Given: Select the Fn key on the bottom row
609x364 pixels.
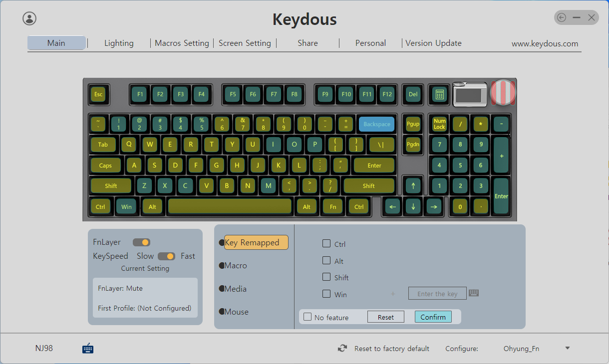Looking at the screenshot, I should 332,206.
